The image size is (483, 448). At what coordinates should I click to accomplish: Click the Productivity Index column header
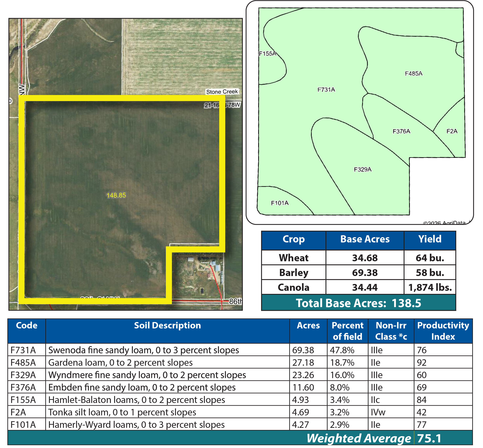(x=443, y=331)
